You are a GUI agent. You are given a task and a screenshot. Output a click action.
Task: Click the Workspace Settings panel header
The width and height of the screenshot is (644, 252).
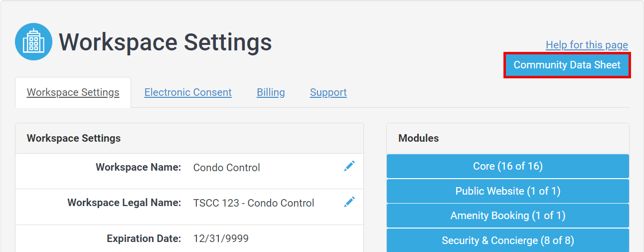coord(189,138)
